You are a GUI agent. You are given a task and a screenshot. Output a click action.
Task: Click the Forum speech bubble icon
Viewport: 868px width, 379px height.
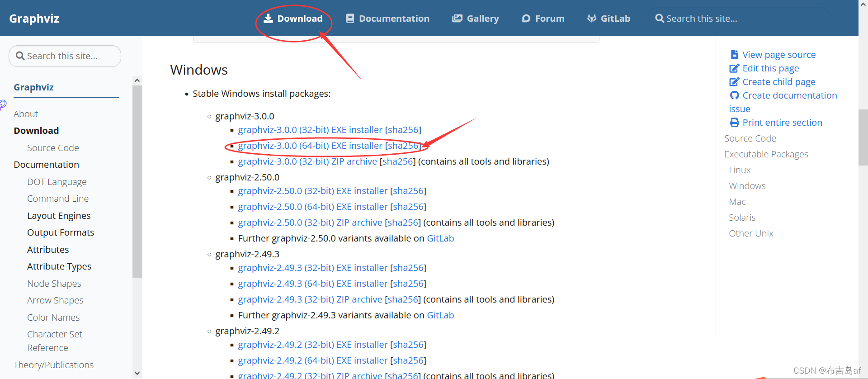[526, 19]
